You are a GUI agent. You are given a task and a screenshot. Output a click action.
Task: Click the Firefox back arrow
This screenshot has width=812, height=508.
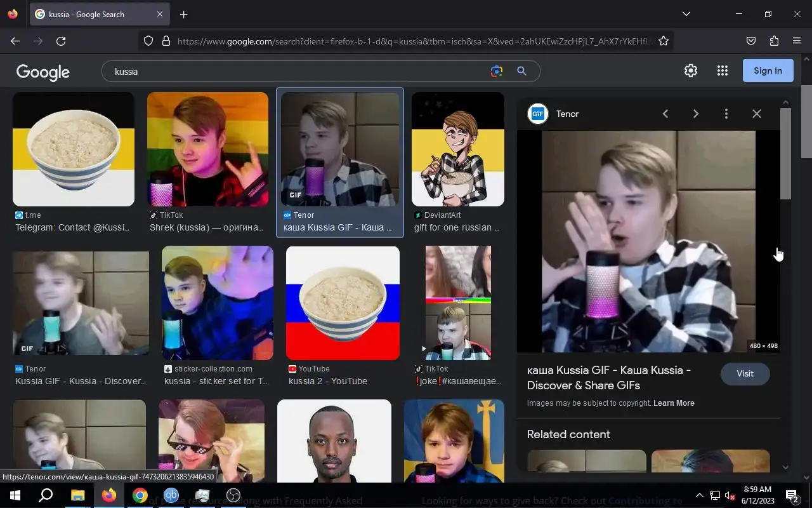(15, 41)
